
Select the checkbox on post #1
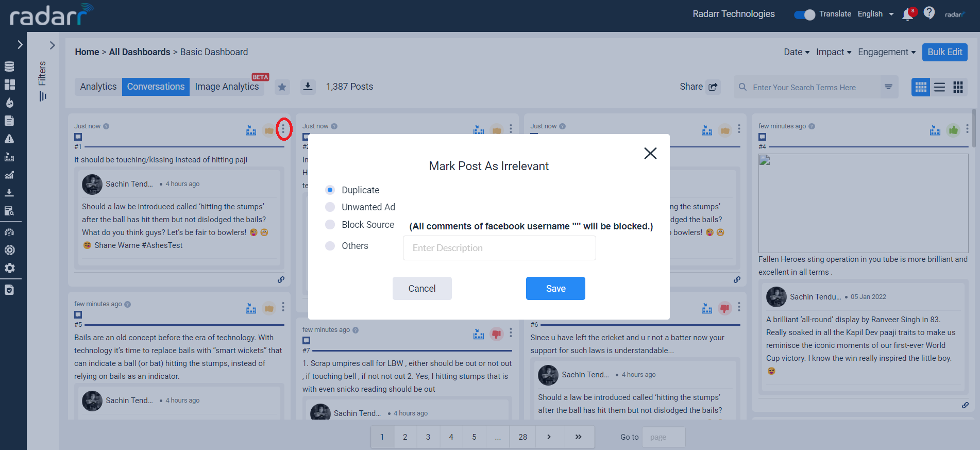coord(78,137)
